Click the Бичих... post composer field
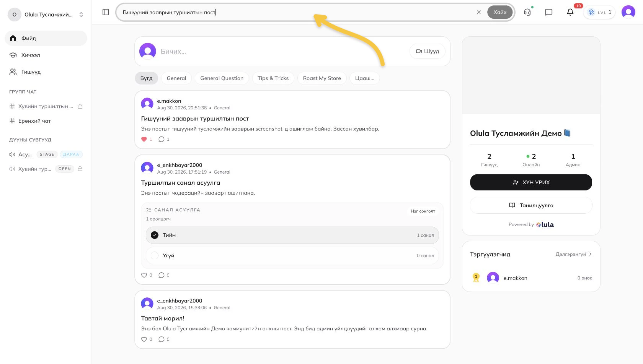 [x=282, y=51]
